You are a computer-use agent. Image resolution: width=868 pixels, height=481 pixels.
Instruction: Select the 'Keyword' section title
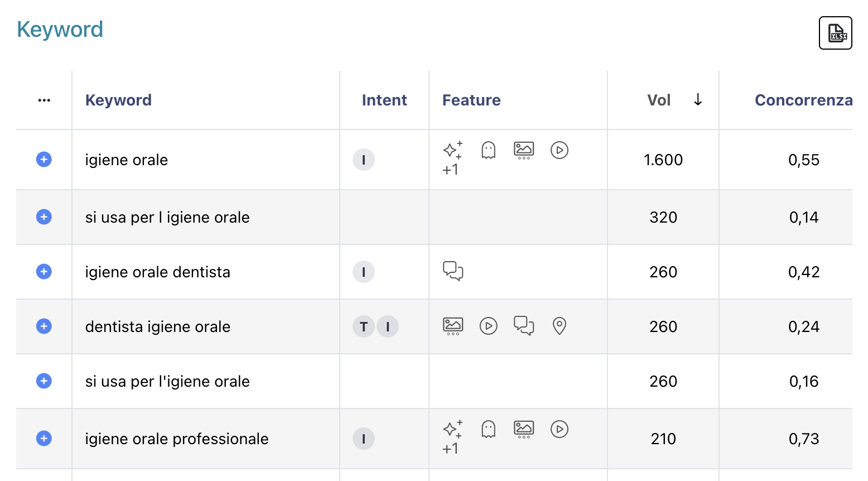[60, 30]
